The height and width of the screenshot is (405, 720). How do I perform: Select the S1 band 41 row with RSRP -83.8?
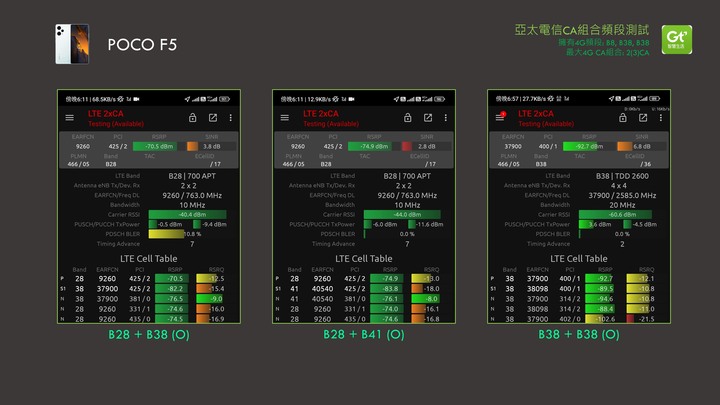364,289
